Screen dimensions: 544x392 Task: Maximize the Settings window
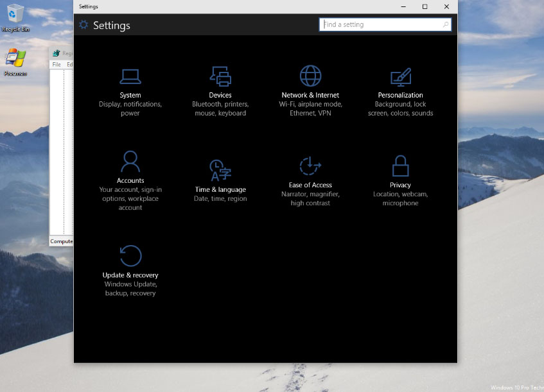(425, 6)
